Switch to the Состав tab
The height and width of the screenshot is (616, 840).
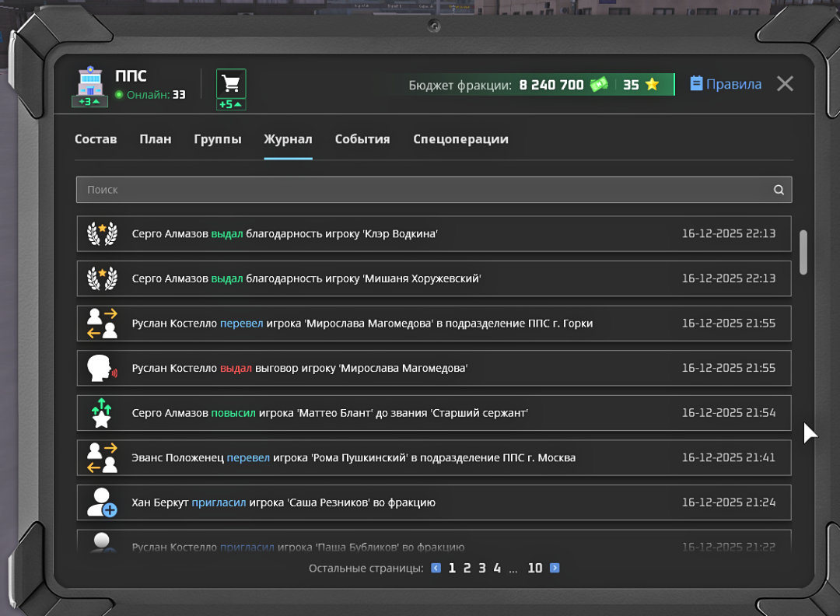coord(96,139)
